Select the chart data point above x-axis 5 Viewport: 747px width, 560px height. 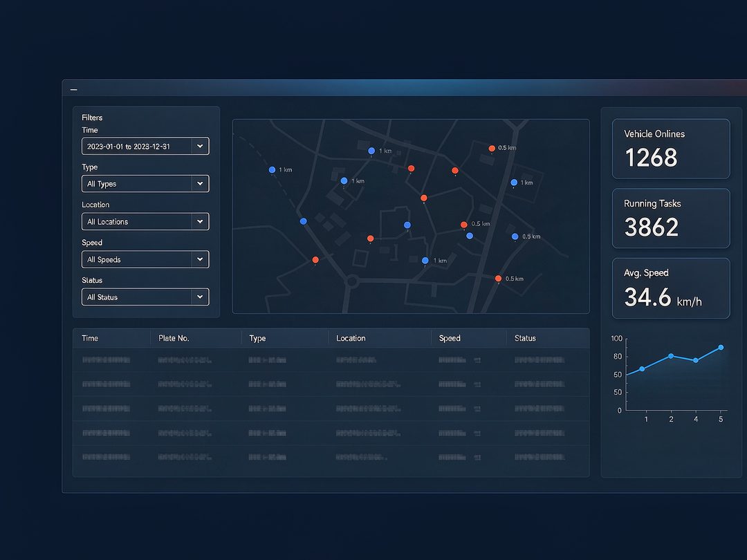point(721,348)
